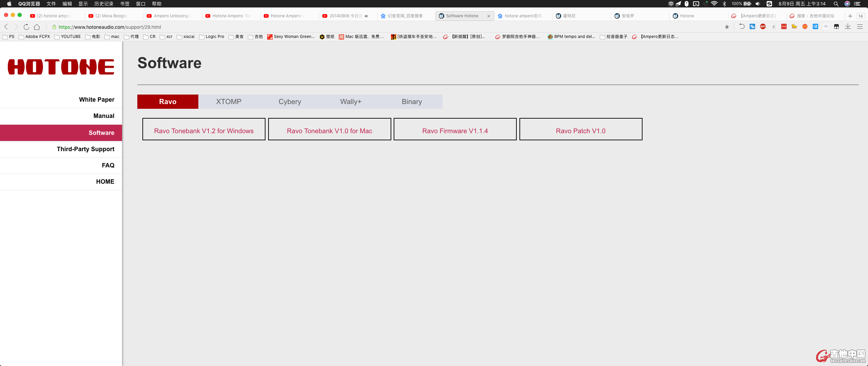The height and width of the screenshot is (366, 868).
Task: Open the xiazai bookmark folder
Action: click(185, 37)
